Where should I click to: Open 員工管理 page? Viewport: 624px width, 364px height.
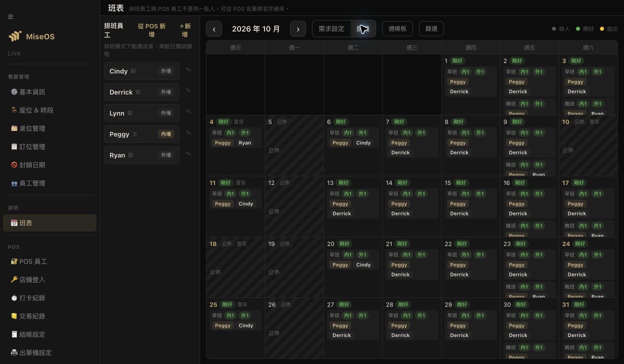pyautogui.click(x=49, y=183)
